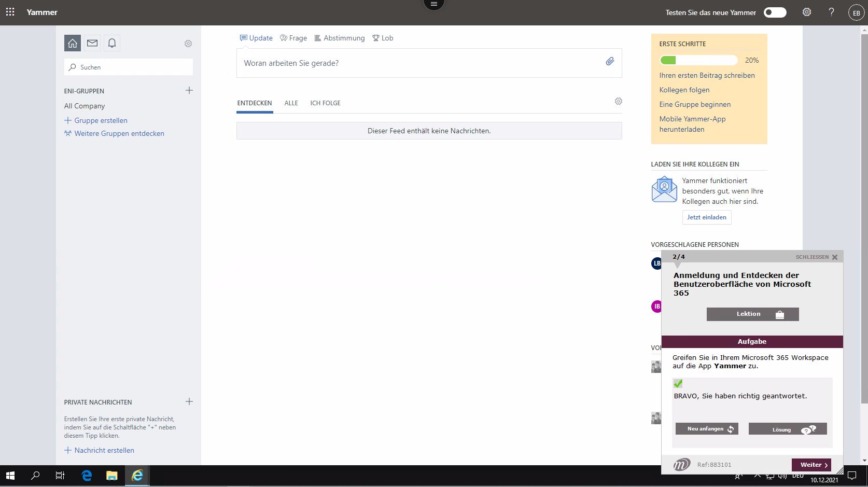Toggle the new Yammer switch

coord(775,12)
